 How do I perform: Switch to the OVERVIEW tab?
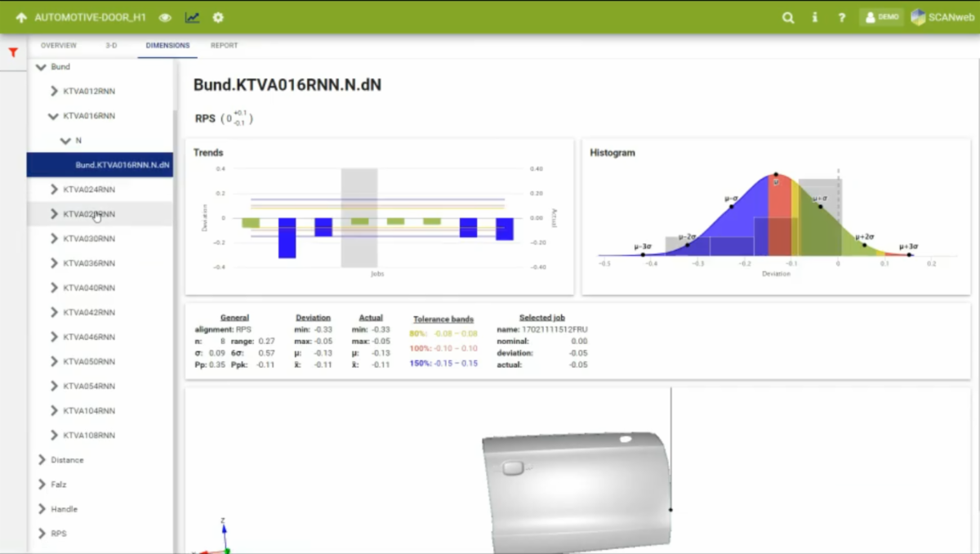(59, 46)
